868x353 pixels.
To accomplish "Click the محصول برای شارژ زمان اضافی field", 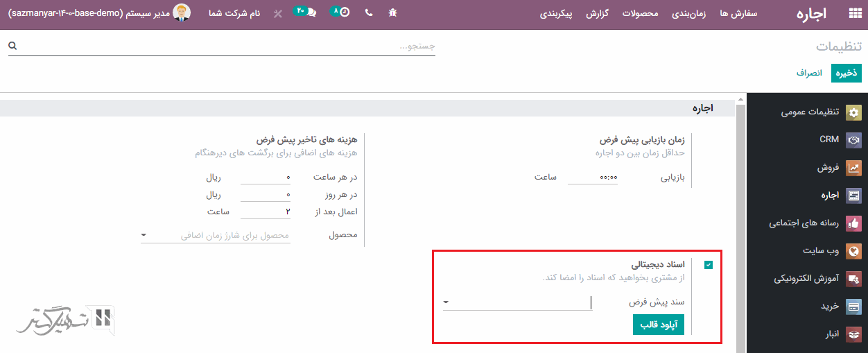I will coord(215,236).
